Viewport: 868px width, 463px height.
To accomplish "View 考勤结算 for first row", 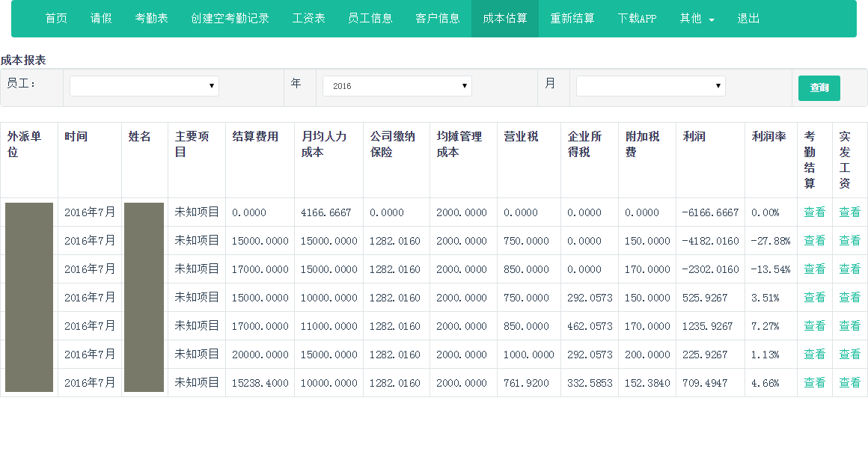I will [x=814, y=212].
